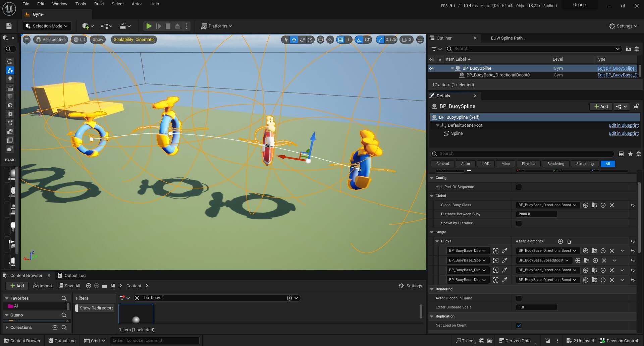
Task: Enable the Hide Part Of Sequence checkbox
Action: click(519, 187)
